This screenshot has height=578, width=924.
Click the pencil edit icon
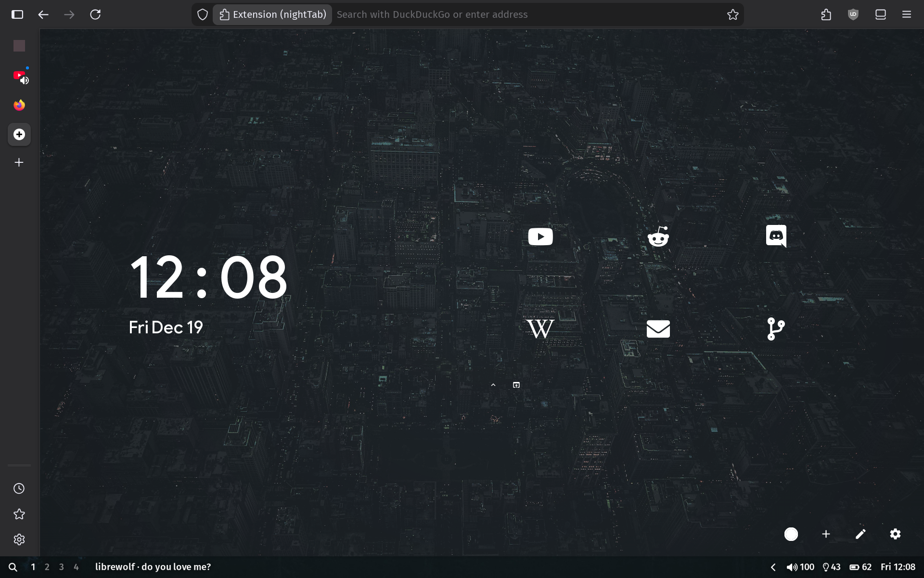(860, 534)
